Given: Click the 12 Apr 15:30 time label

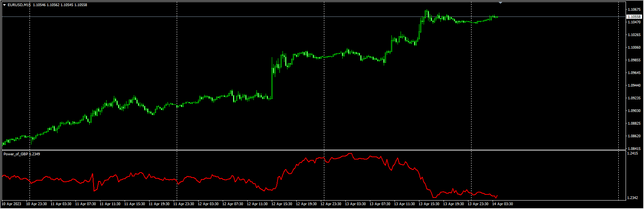Looking at the screenshot, I should 282,204.
